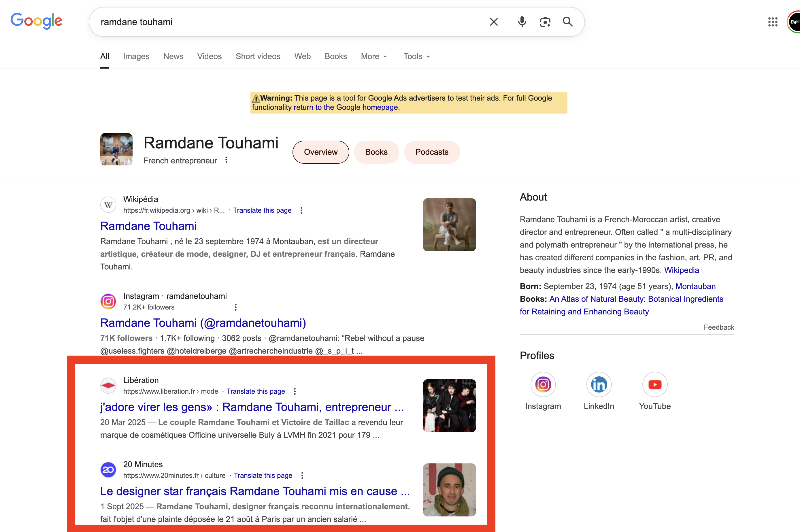Image resolution: width=800 pixels, height=532 pixels.
Task: Open the LinkedIn profile icon
Action: [599, 384]
